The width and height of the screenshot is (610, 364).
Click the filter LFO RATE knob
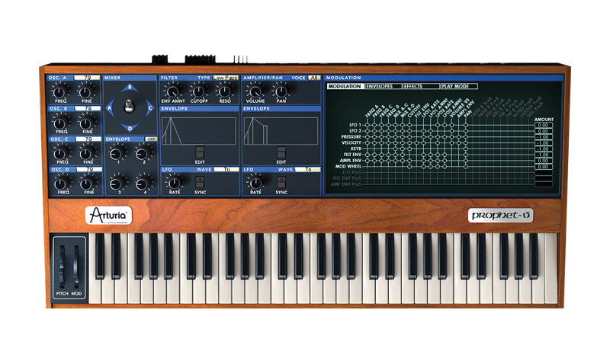click(x=174, y=183)
